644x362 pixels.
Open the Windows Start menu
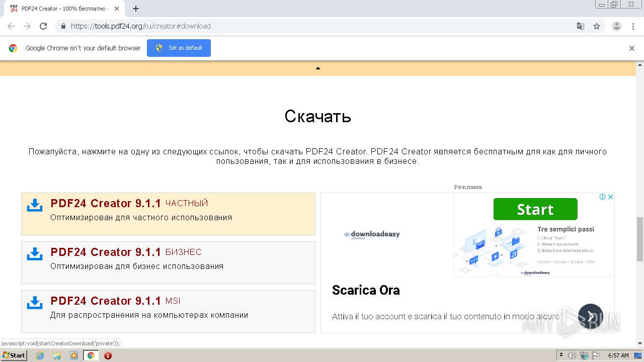click(x=14, y=355)
